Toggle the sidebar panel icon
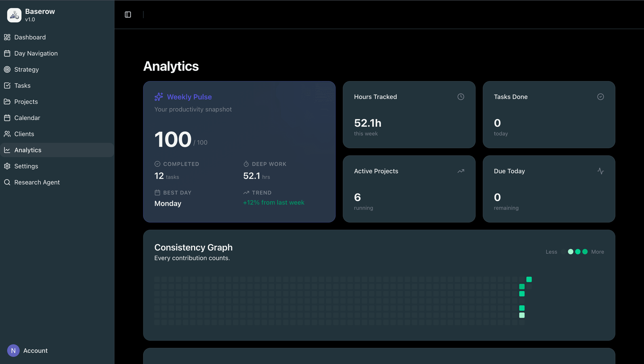The image size is (644, 364). (128, 15)
